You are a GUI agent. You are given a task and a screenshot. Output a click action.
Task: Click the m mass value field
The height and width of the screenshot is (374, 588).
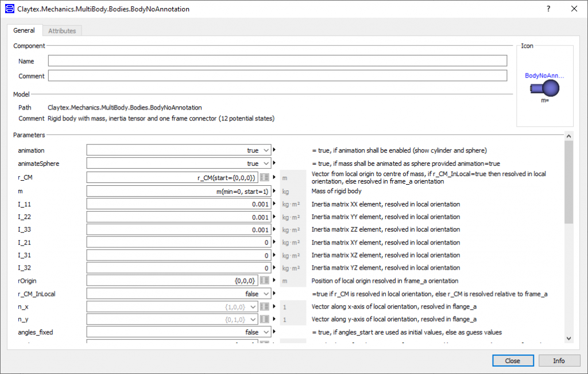pos(179,191)
